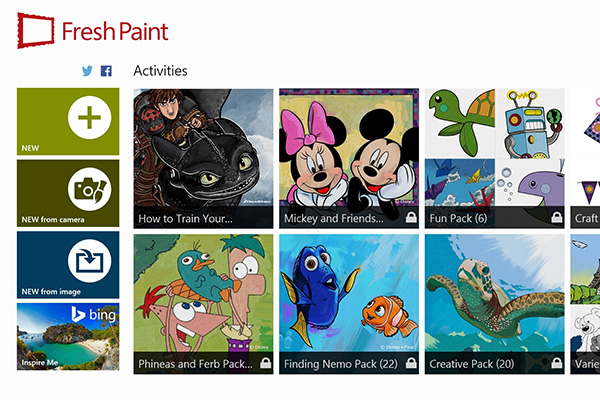Click lock icon on Phineas and Ferb Pack
The image size is (600, 400).
tap(265, 364)
